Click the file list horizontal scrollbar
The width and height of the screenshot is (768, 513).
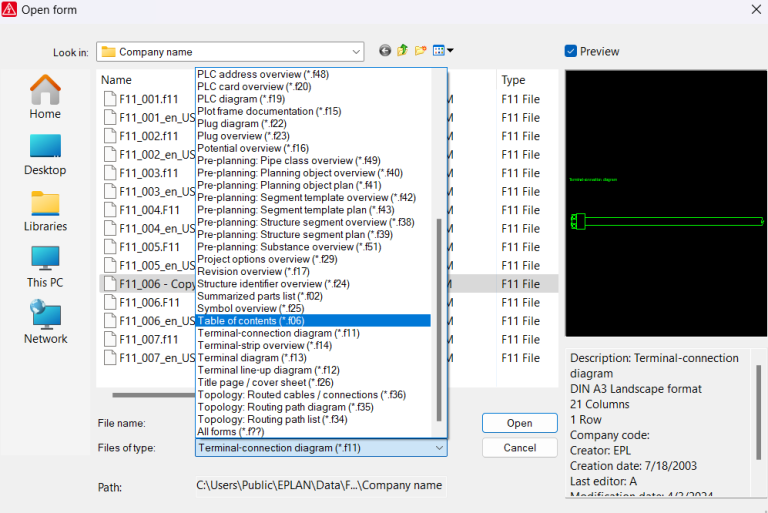[x=153, y=395]
